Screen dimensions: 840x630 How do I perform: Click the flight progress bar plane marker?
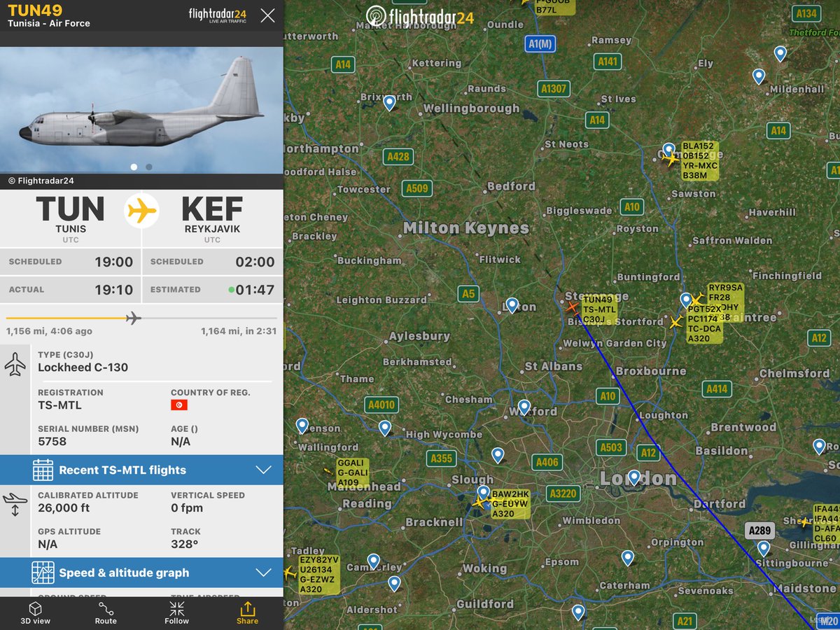[133, 318]
